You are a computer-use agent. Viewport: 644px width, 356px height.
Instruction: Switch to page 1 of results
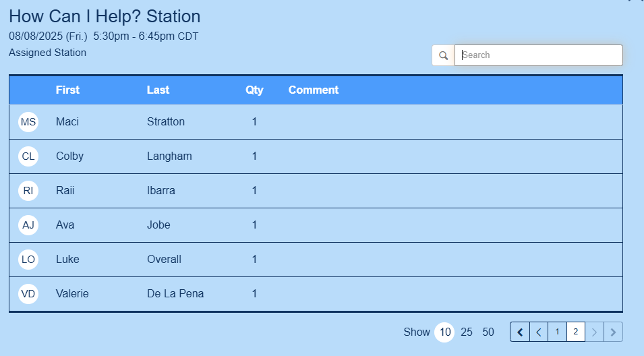click(557, 332)
